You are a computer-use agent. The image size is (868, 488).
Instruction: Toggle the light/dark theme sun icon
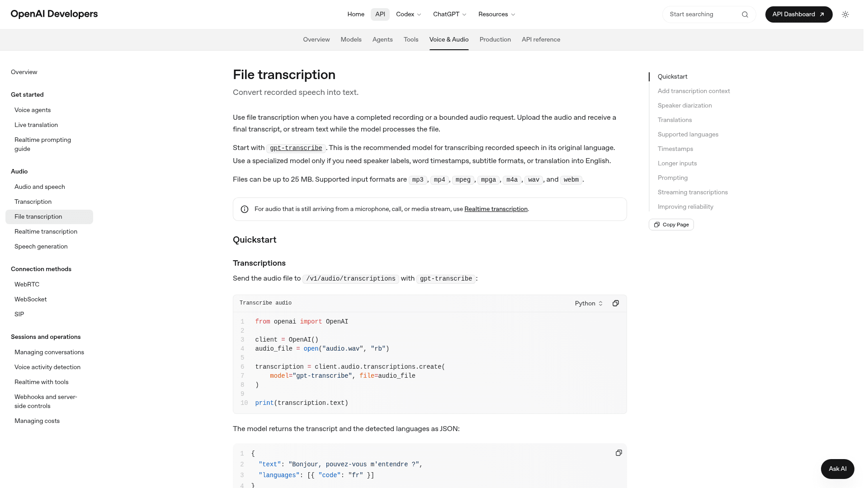(845, 14)
